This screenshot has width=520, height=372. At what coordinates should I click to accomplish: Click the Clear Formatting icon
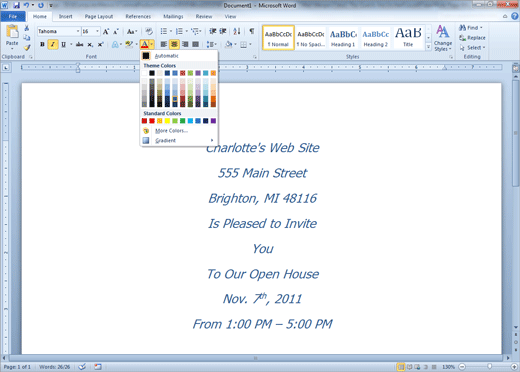tap(149, 31)
